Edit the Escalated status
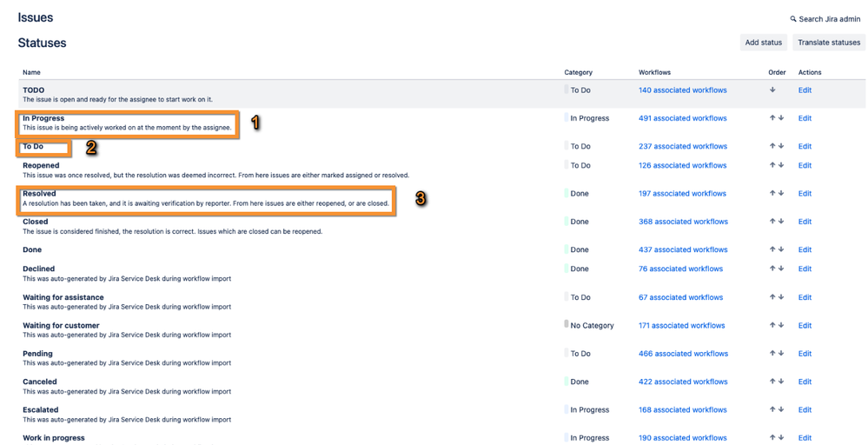The width and height of the screenshot is (868, 445). click(x=805, y=409)
